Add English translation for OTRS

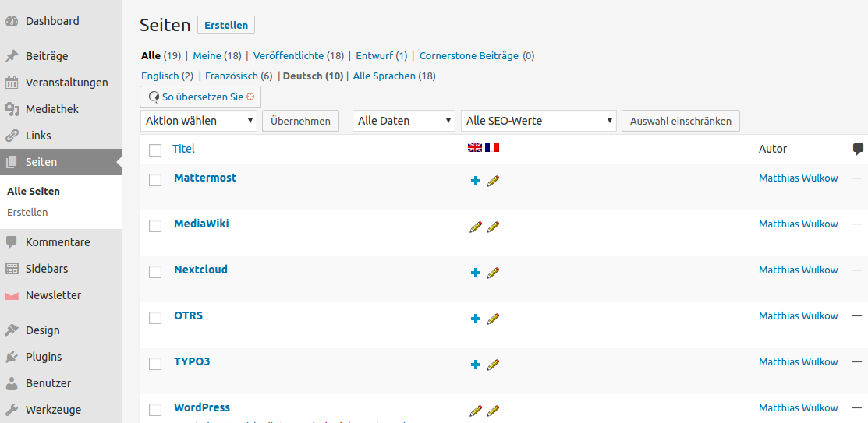475,319
